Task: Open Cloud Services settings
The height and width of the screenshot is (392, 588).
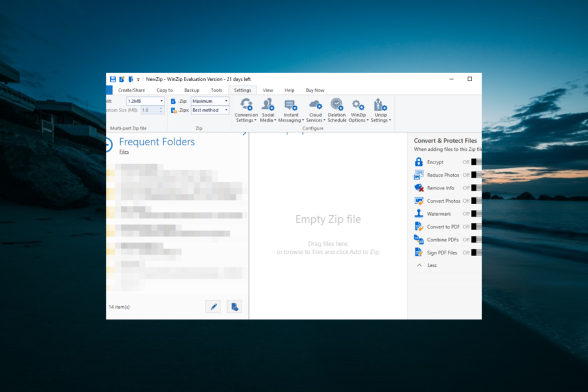Action: 315,110
